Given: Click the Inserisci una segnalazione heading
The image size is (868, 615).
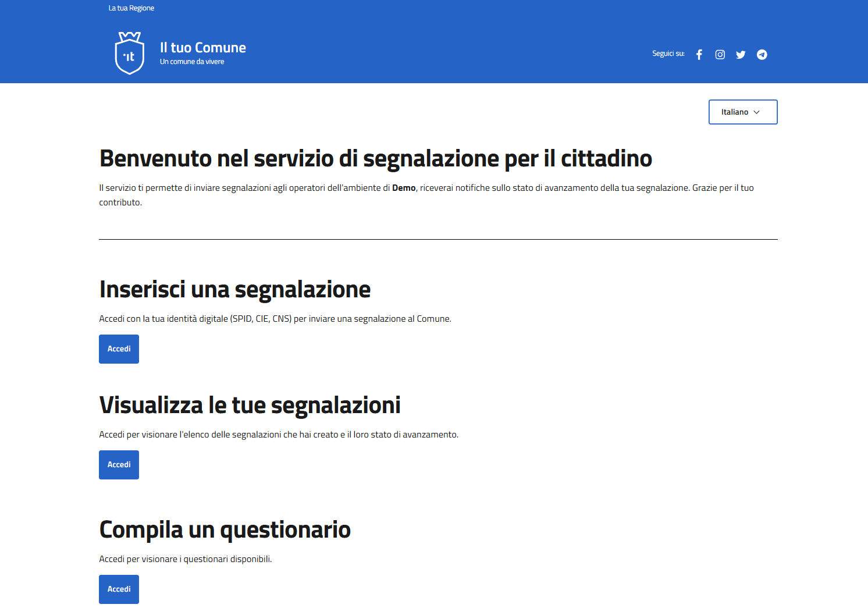Looking at the screenshot, I should click(235, 290).
